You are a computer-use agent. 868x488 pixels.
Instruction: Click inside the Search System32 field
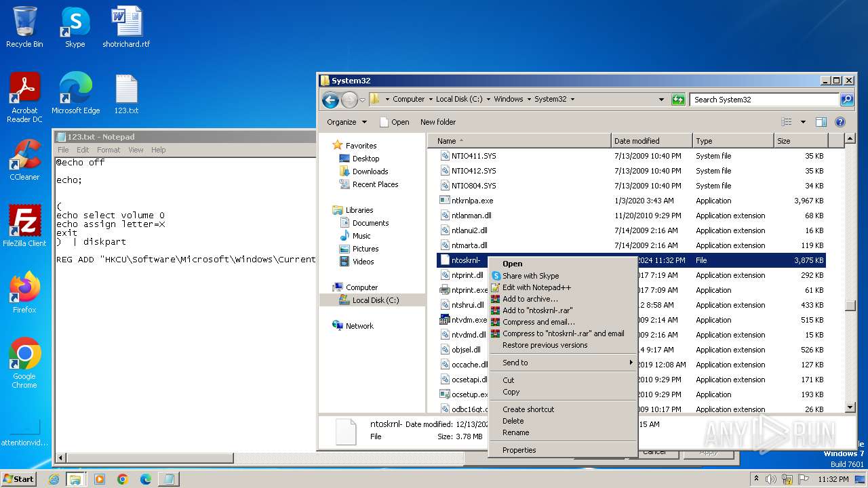(765, 100)
